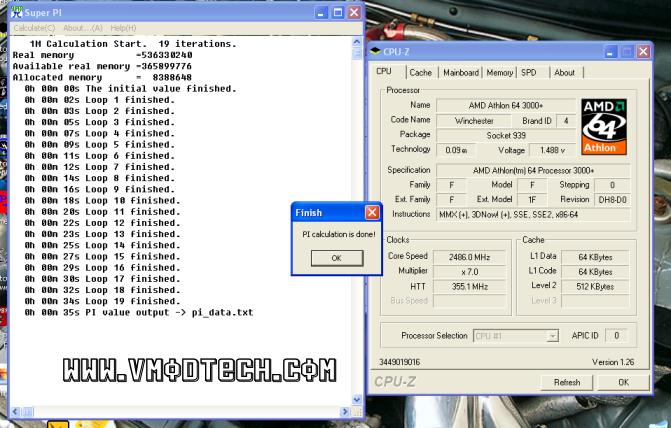Click the 'PI value output -> pi_data.txt' line

point(139,312)
